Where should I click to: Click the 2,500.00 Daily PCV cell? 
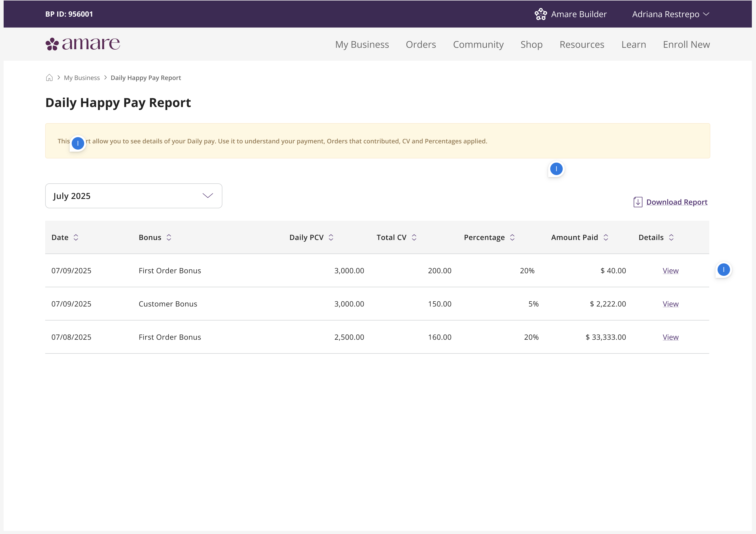(349, 337)
